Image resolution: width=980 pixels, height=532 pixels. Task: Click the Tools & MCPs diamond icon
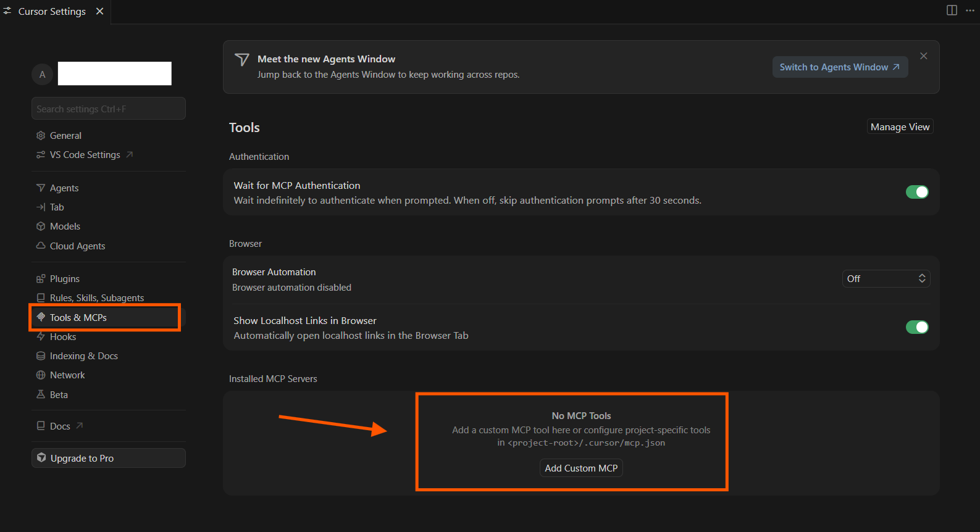[x=41, y=317]
